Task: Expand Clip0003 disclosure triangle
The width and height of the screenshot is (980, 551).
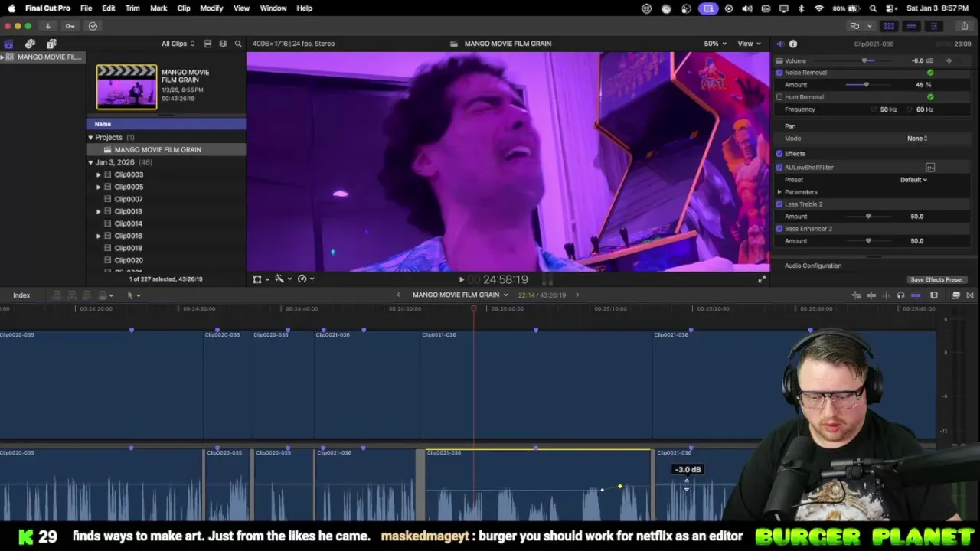Action: coord(98,174)
